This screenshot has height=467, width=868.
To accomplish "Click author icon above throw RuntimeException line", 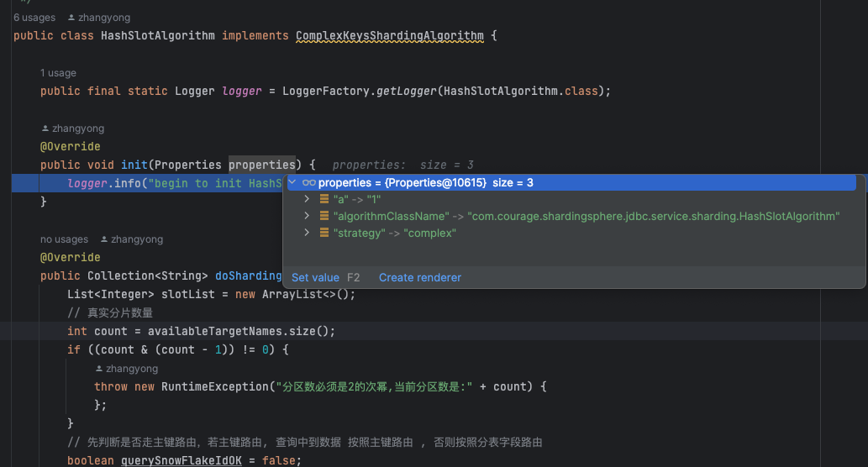I will click(x=99, y=369).
